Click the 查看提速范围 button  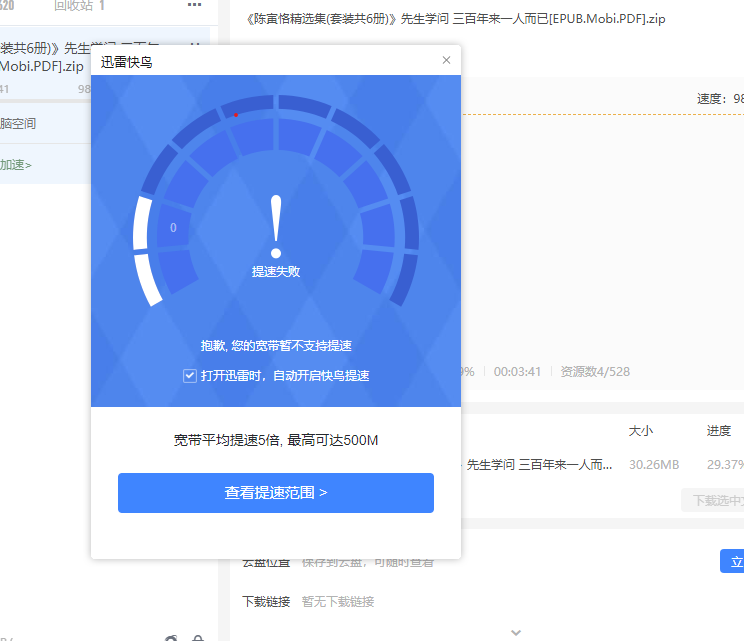coord(276,492)
